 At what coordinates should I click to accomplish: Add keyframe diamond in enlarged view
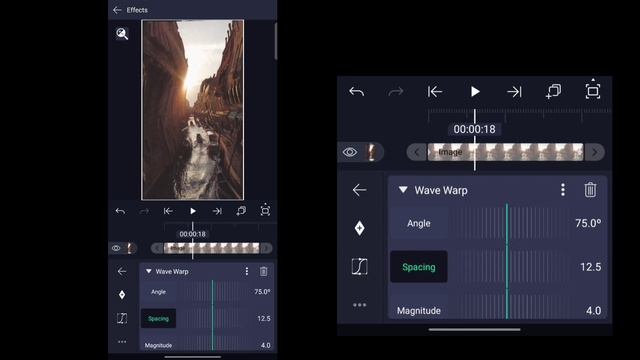[x=359, y=228]
